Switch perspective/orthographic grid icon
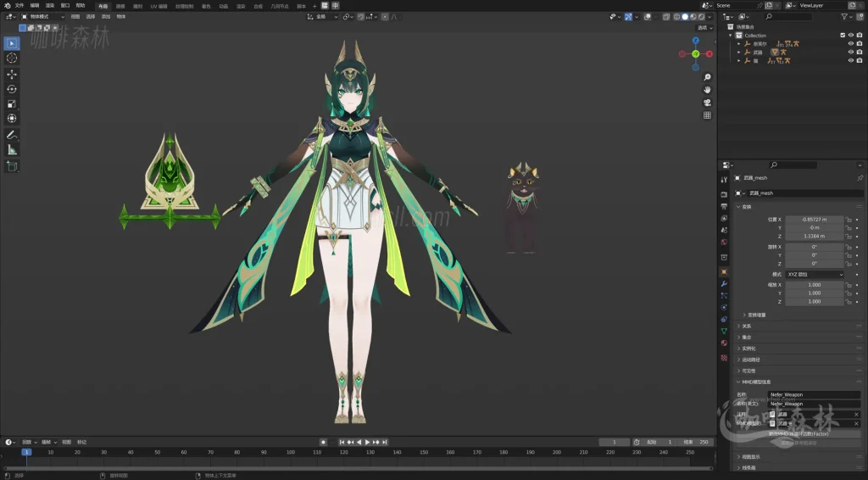The image size is (868, 480). point(707,115)
